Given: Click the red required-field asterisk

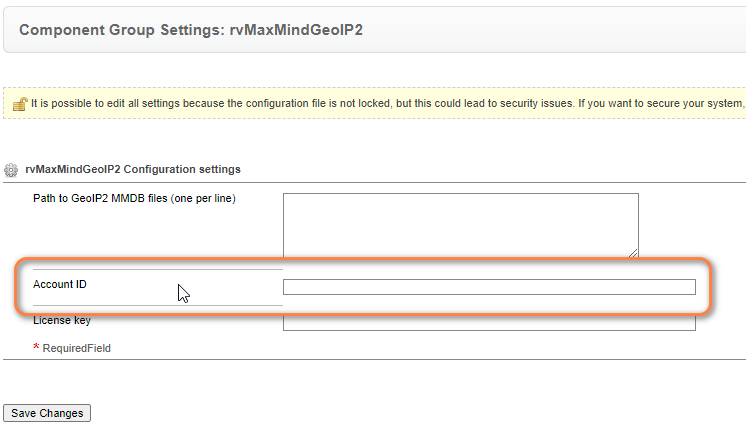Looking at the screenshot, I should (x=36, y=347).
